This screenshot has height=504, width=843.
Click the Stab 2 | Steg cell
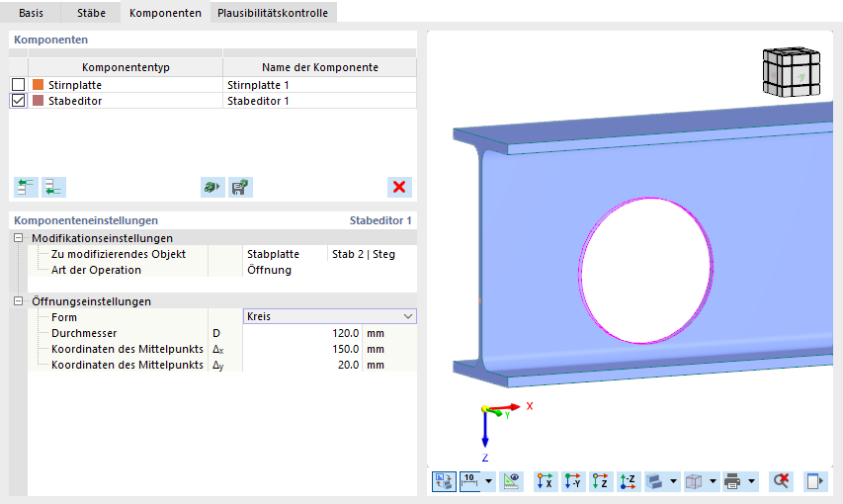pos(372,254)
